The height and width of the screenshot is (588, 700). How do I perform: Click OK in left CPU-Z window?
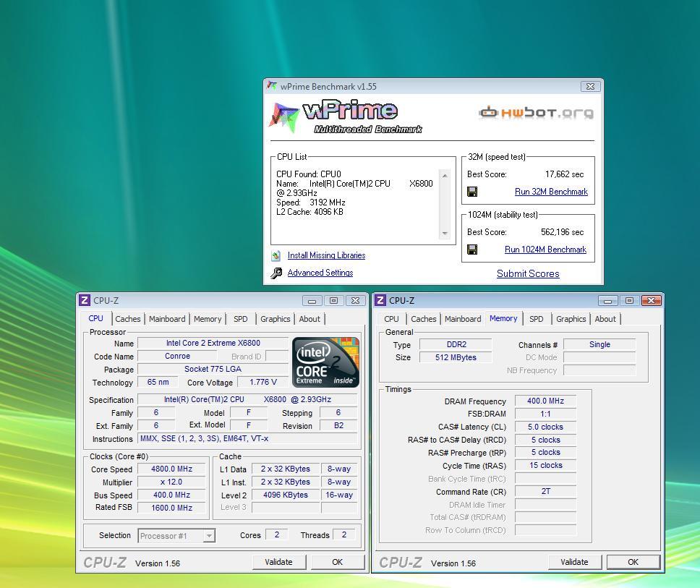point(338,562)
